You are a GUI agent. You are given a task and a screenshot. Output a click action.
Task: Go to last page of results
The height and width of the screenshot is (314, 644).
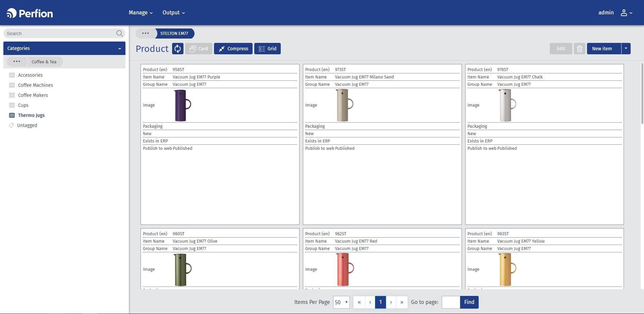(402, 302)
